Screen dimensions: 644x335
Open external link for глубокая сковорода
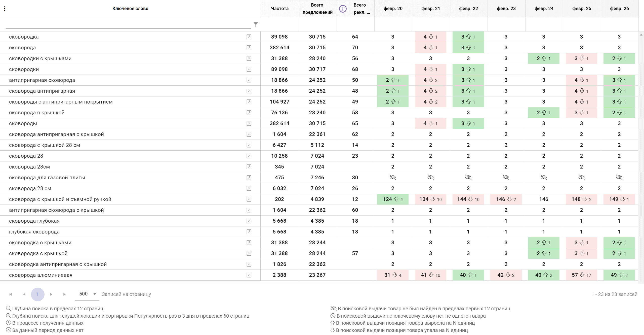pyautogui.click(x=249, y=232)
